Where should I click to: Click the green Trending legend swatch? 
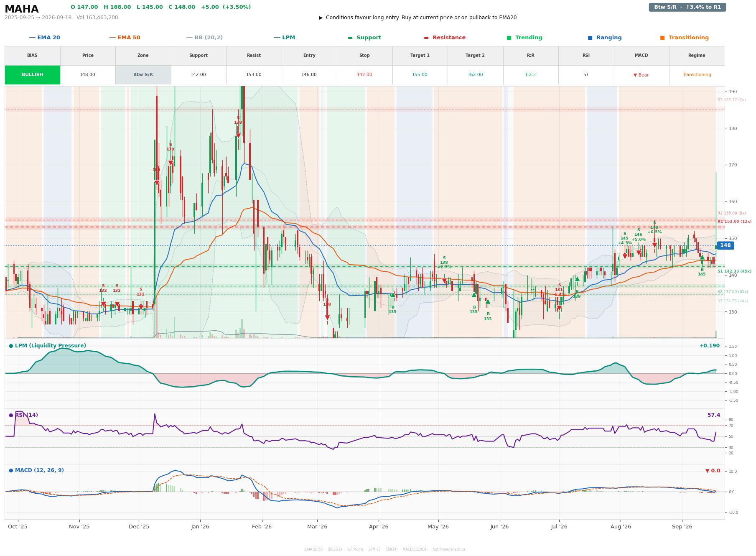[509, 38]
